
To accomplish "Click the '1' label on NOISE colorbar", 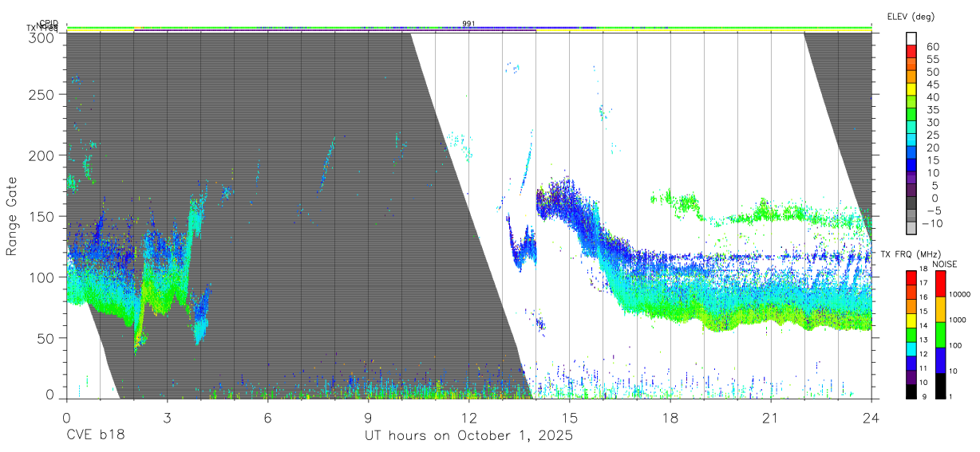I will coord(952,396).
